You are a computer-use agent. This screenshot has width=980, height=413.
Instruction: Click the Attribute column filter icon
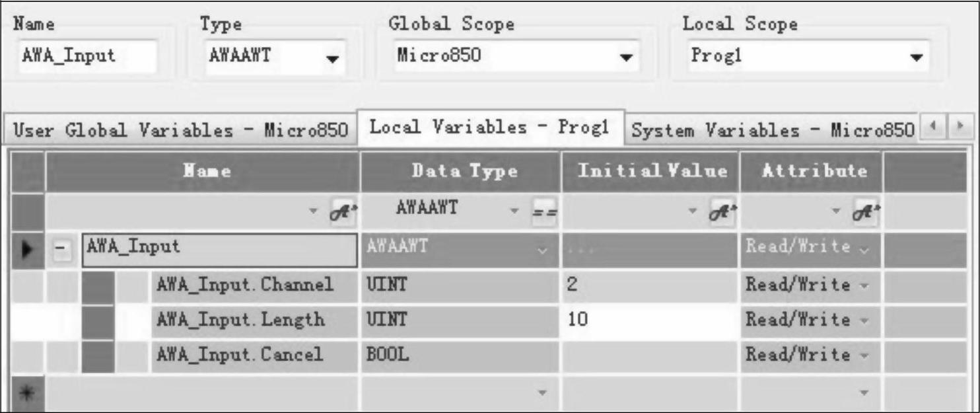click(x=866, y=211)
